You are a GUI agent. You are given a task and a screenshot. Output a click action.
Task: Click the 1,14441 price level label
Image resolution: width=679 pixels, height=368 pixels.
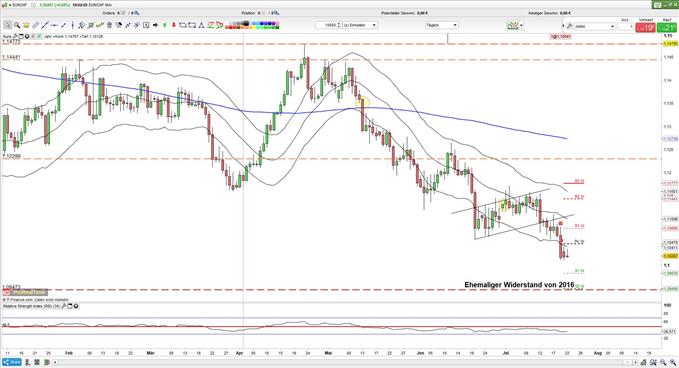[x=11, y=57]
